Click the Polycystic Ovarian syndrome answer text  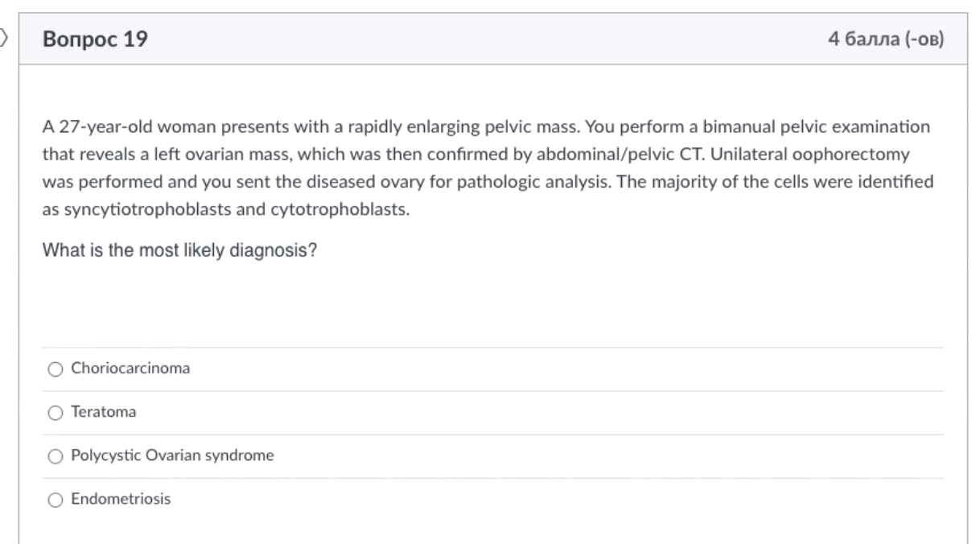pyautogui.click(x=172, y=456)
